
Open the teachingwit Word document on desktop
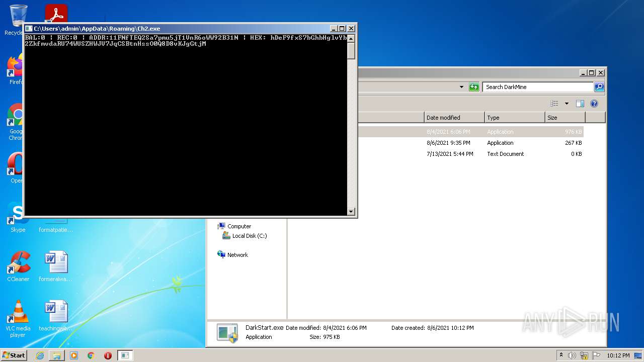tap(56, 316)
